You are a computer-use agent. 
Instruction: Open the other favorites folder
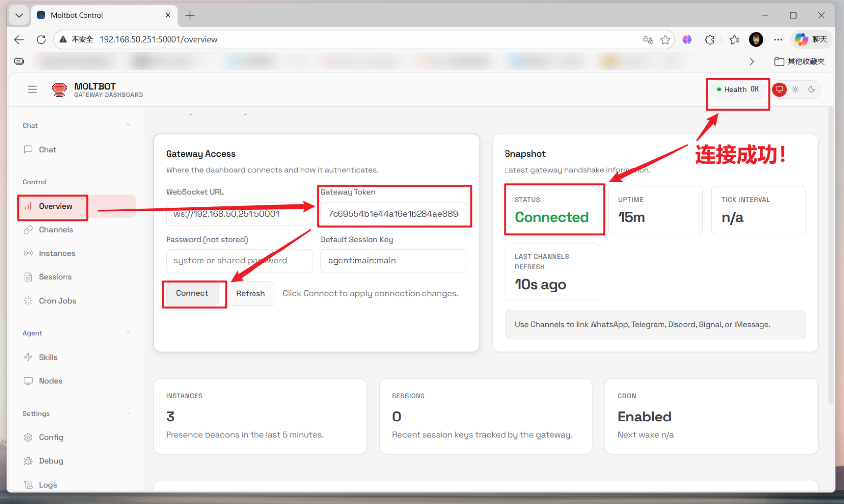pos(800,61)
